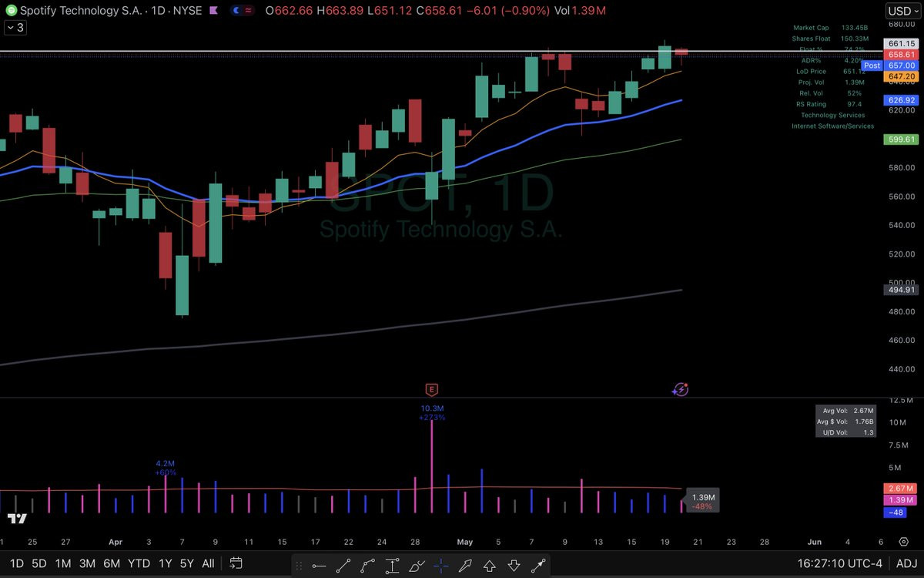924x578 pixels.
Task: Select the extended line tool
Action: click(538, 566)
